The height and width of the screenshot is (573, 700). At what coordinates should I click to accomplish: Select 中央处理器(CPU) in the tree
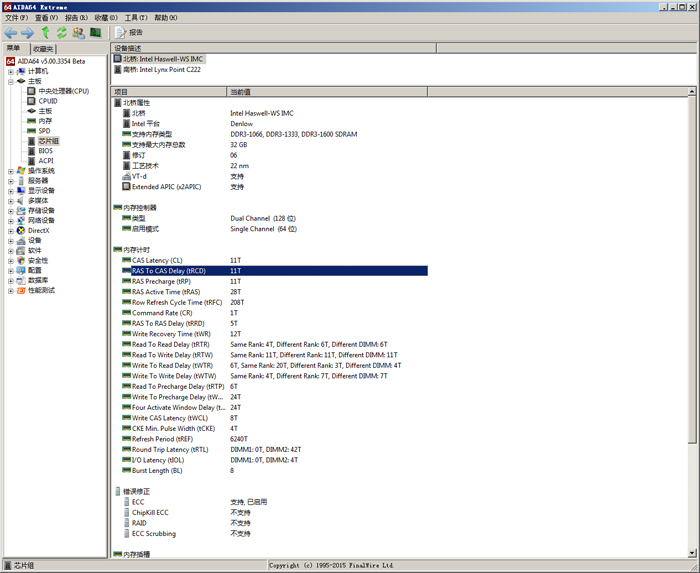[63, 91]
